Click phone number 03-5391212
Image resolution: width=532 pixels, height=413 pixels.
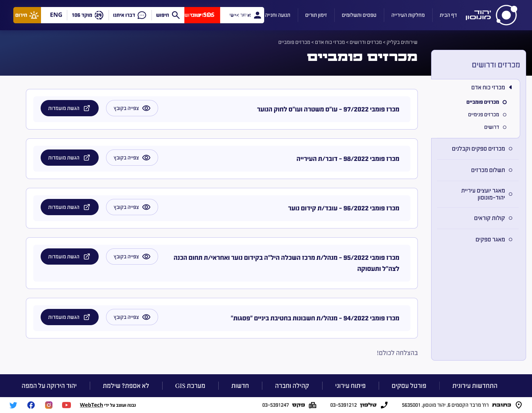(344, 405)
